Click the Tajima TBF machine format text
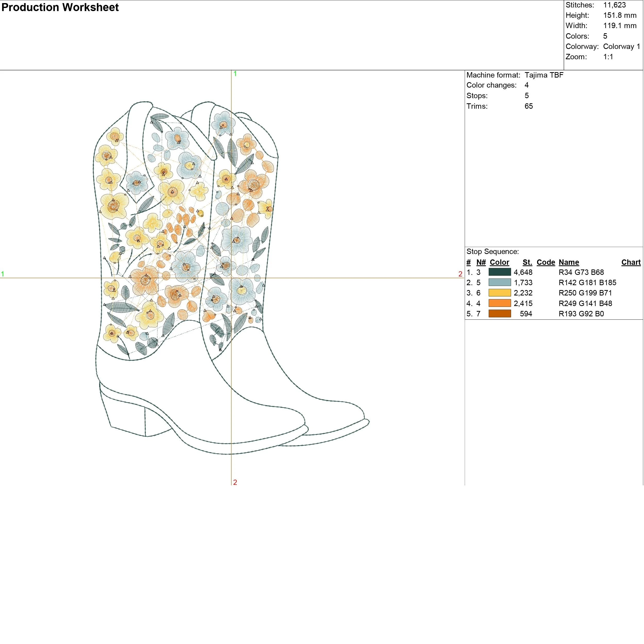 point(544,75)
